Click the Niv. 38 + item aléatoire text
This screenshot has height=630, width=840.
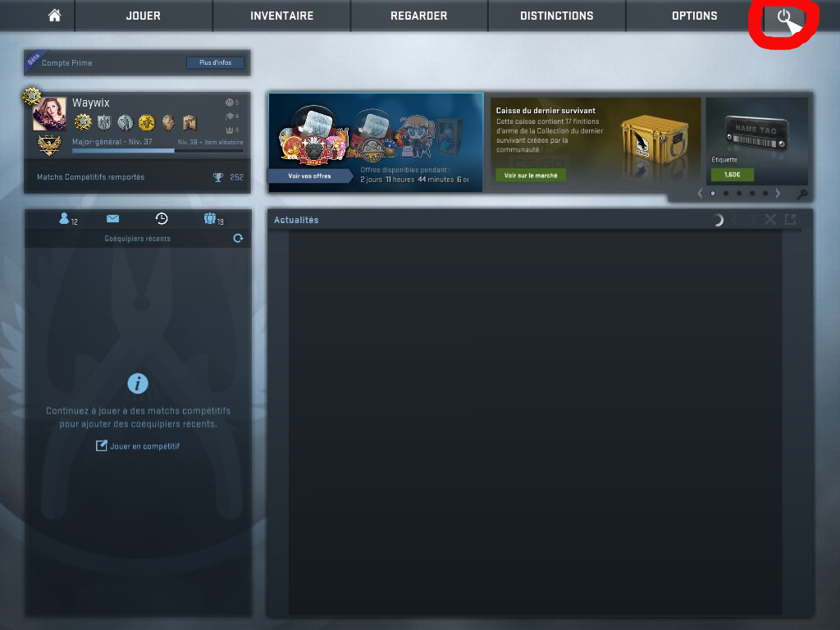[211, 142]
